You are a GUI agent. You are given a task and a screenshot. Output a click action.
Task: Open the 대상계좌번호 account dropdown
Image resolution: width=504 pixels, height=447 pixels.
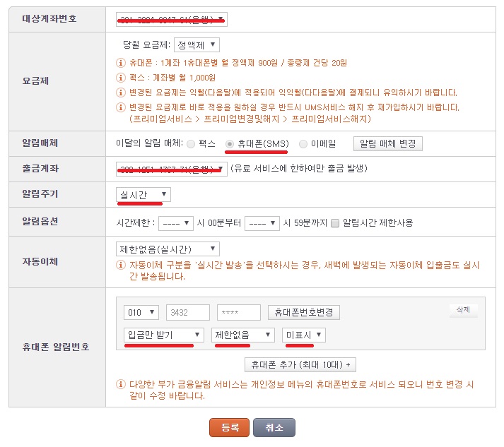click(172, 19)
